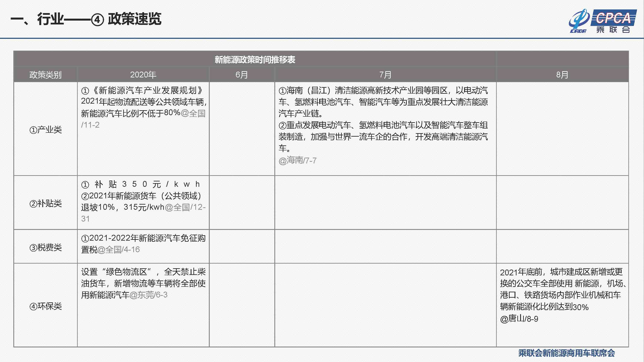The height and width of the screenshot is (362, 644).
Task: Select the slide title 行业——④ 政策速览
Action: click(x=86, y=19)
